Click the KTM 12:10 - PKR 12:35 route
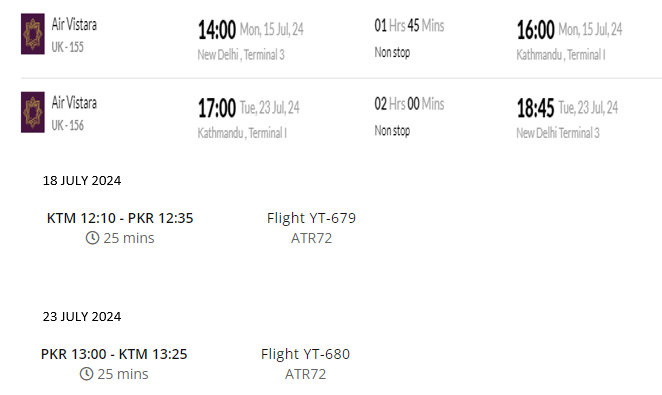 point(120,218)
